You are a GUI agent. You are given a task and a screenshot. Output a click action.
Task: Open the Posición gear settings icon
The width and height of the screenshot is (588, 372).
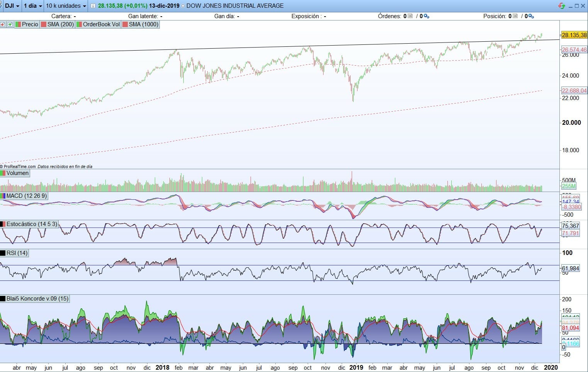[531, 16]
